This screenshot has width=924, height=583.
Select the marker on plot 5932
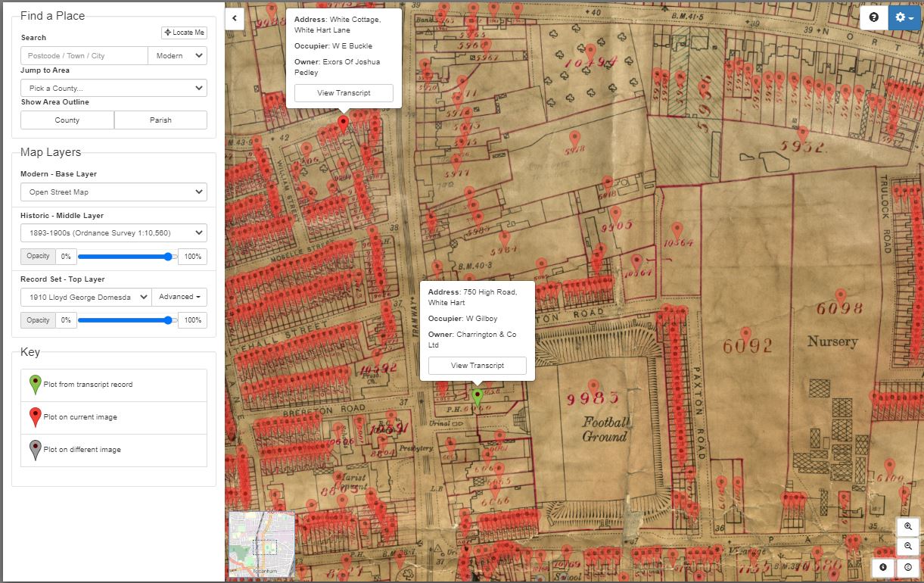click(x=803, y=134)
